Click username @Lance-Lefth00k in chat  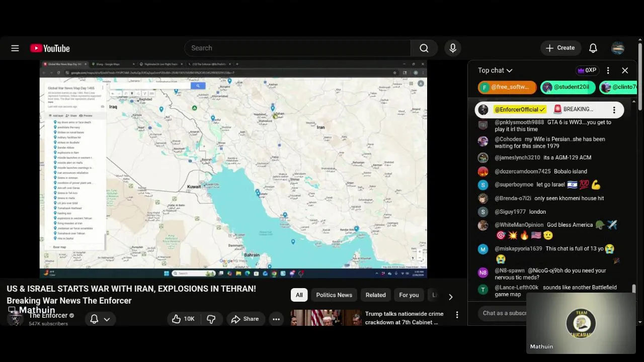[x=517, y=287]
